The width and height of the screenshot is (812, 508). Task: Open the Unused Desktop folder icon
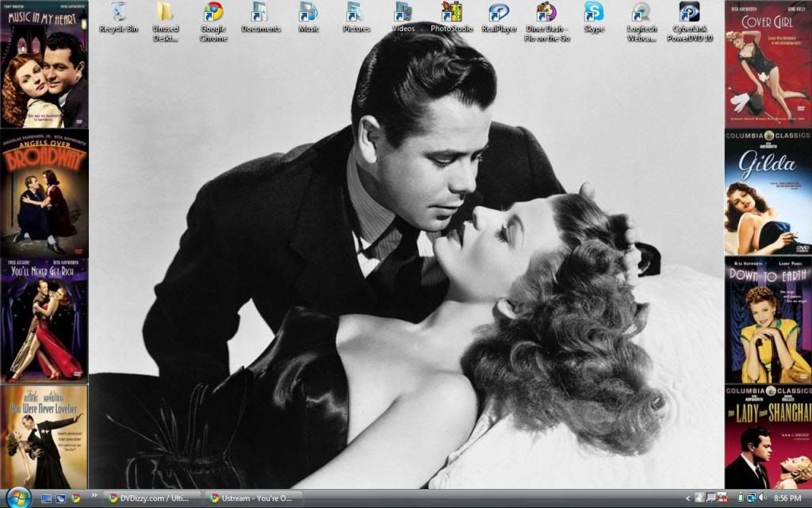coord(165,12)
